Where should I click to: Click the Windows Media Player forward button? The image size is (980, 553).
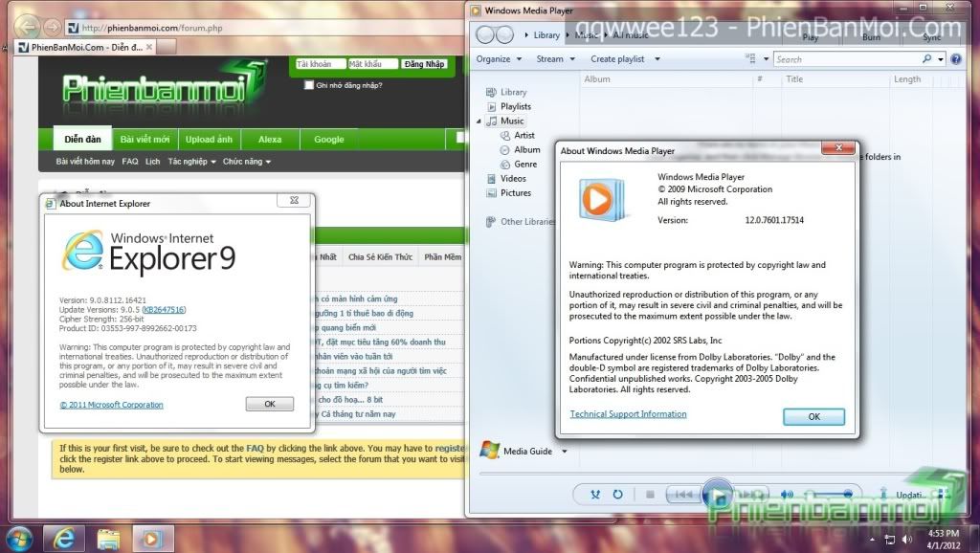point(504,34)
